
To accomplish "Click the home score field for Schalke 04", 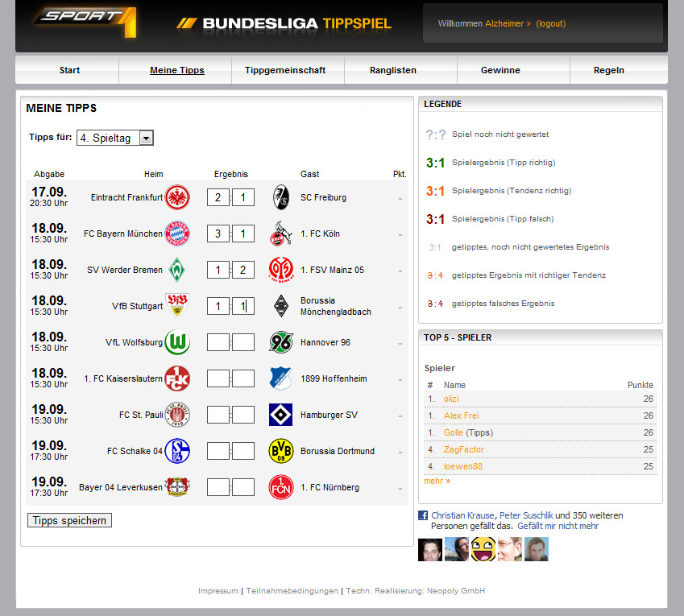I will (x=218, y=451).
